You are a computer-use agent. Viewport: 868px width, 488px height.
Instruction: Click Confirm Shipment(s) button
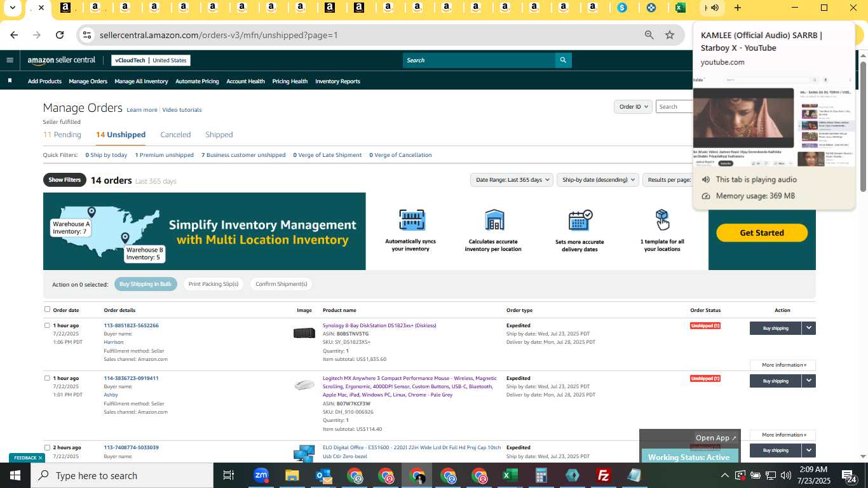point(281,284)
